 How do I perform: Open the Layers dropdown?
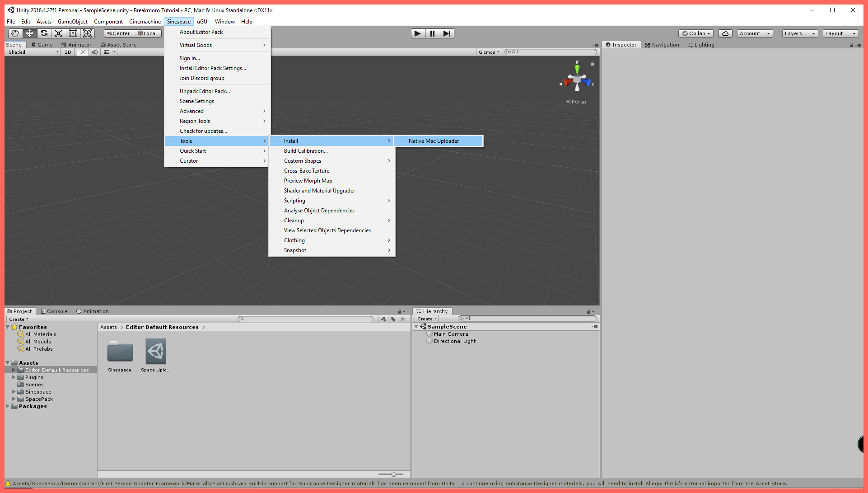pos(799,33)
